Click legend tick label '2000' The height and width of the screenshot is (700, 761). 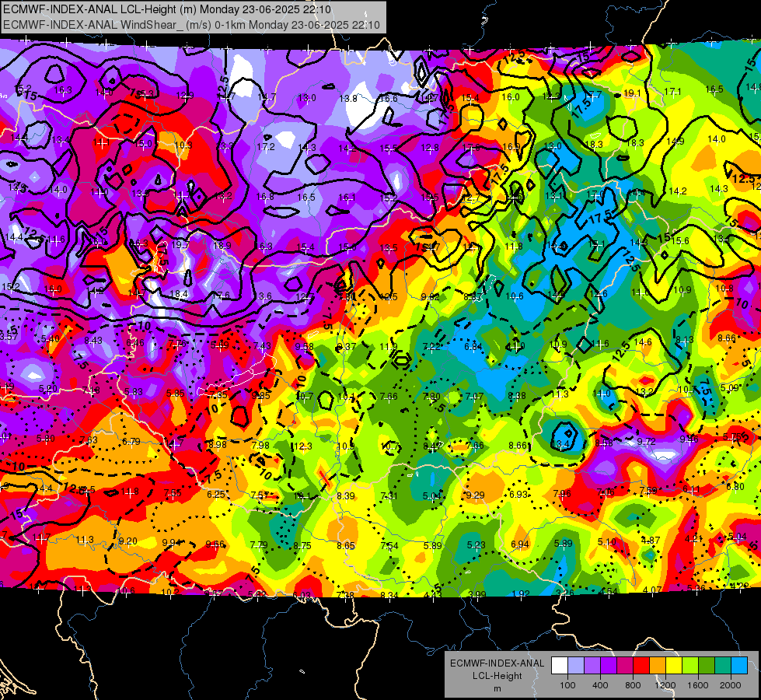point(731,685)
